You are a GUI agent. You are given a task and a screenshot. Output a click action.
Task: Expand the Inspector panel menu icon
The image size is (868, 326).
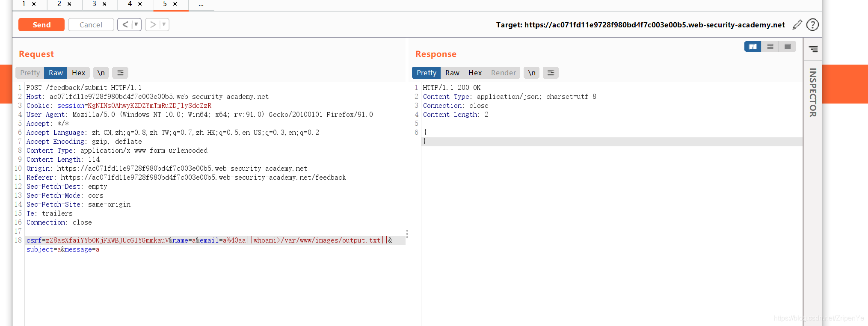(813, 49)
